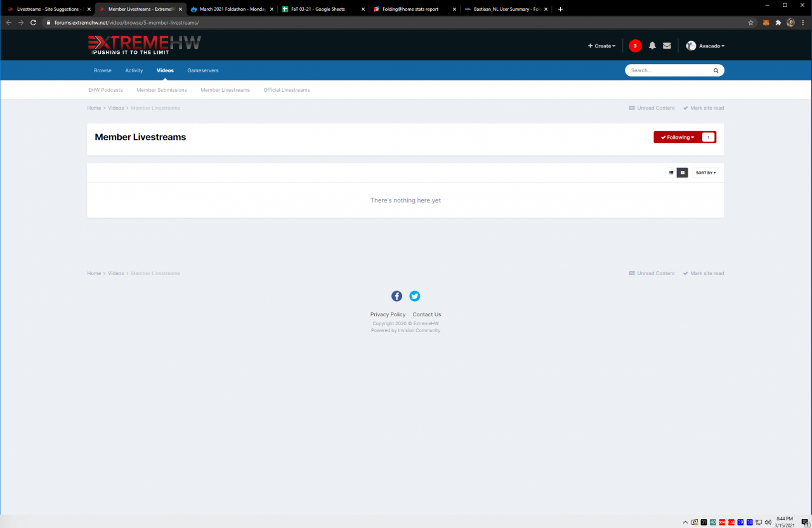The width and height of the screenshot is (812, 528).
Task: Click the red reports badge showing 3
Action: tap(635, 46)
